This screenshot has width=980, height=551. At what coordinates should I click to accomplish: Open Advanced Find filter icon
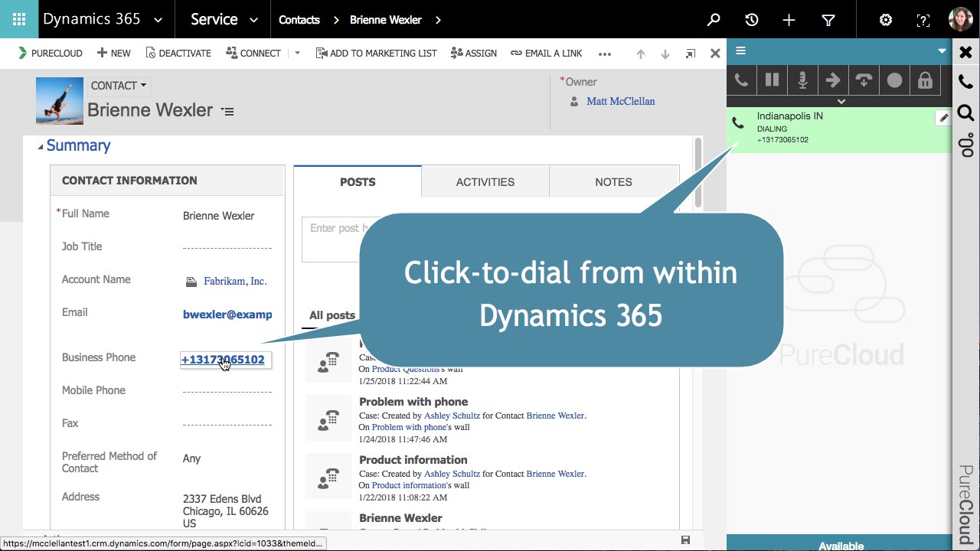point(828,20)
